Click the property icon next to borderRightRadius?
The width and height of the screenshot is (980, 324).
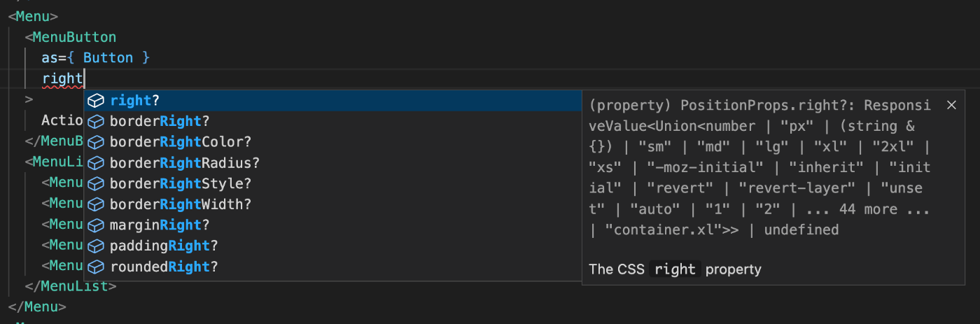(96, 163)
